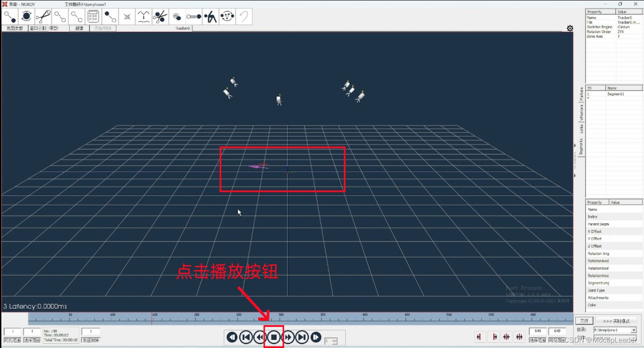Click the >>> 实时模式 realtime mode button
The width and height of the screenshot is (644, 348).
[x=616, y=321]
